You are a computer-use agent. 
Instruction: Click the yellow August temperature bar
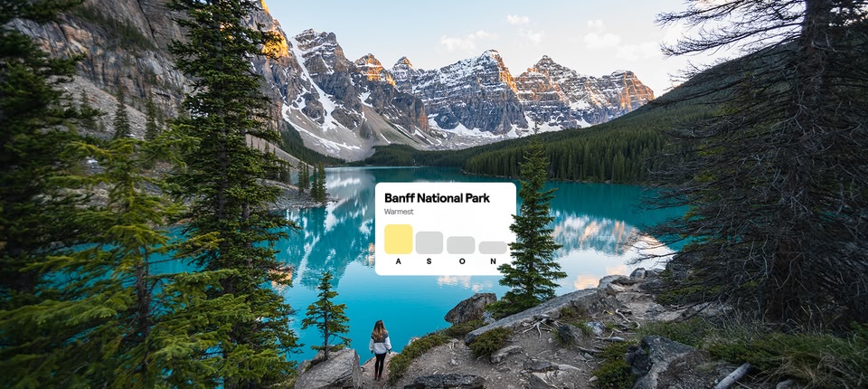[x=398, y=239]
